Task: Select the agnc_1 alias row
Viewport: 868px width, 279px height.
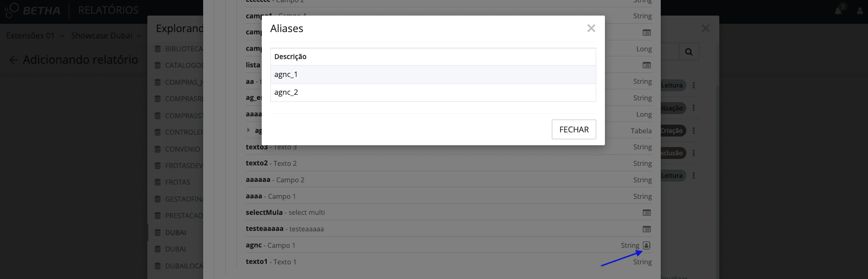Action: pos(433,74)
